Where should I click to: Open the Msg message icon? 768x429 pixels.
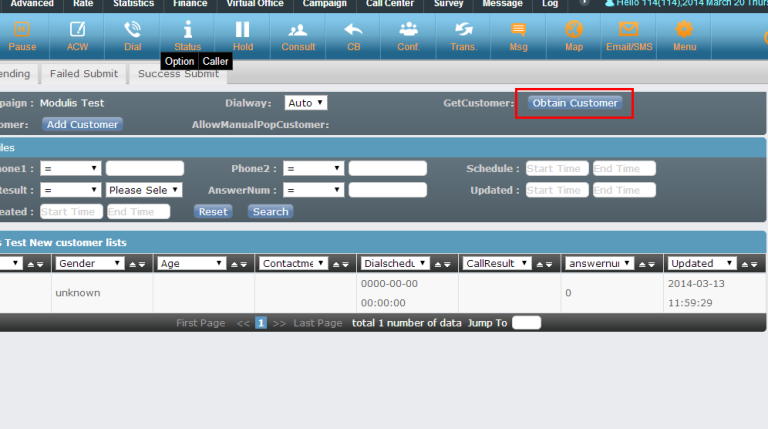(x=518, y=30)
